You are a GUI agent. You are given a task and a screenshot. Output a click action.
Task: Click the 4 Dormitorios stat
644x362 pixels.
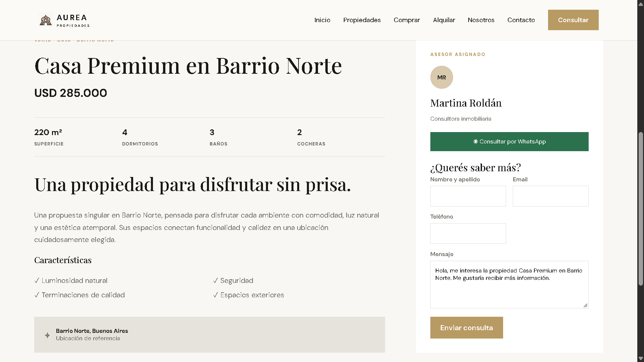pos(140,137)
